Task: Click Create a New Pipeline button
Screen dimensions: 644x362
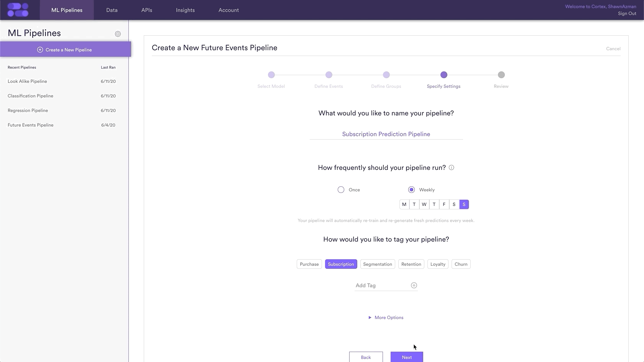Action: 66,49
